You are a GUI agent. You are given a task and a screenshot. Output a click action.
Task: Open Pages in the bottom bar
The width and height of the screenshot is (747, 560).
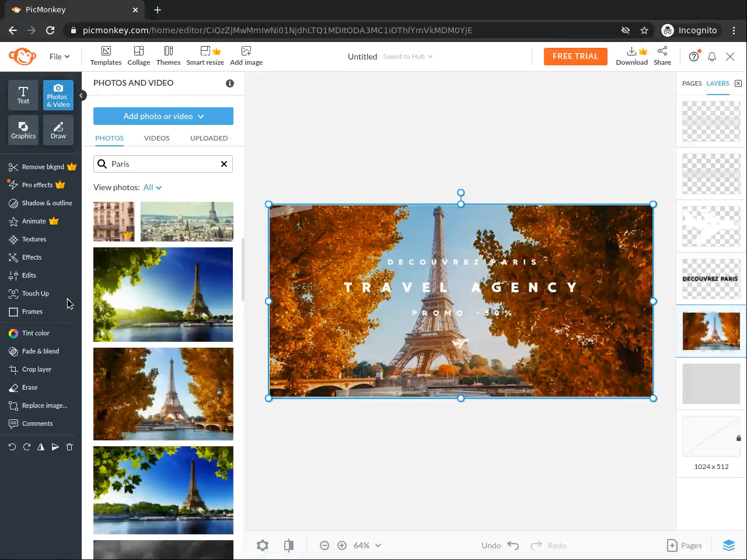click(x=685, y=545)
